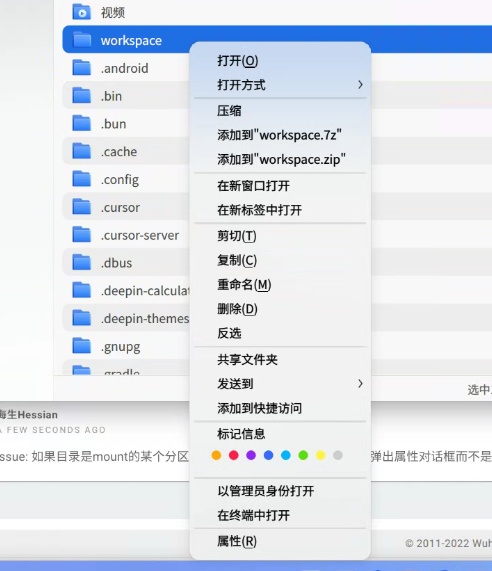Viewport: 492px width, 571px height.
Task: Click the .config folder icon
Action: click(x=82, y=179)
